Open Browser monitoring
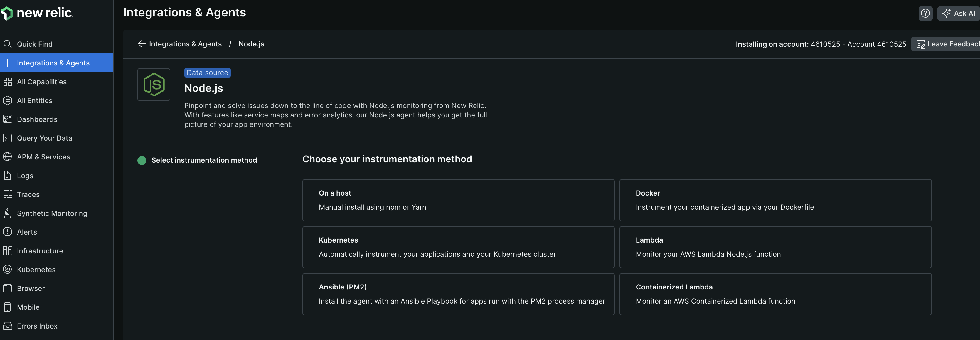Image resolution: width=980 pixels, height=340 pixels. 57,288
